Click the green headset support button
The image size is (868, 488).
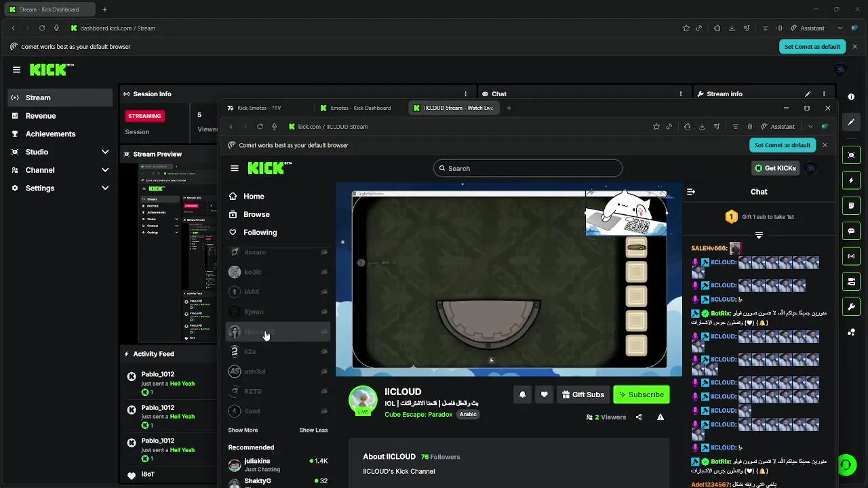coord(846,465)
